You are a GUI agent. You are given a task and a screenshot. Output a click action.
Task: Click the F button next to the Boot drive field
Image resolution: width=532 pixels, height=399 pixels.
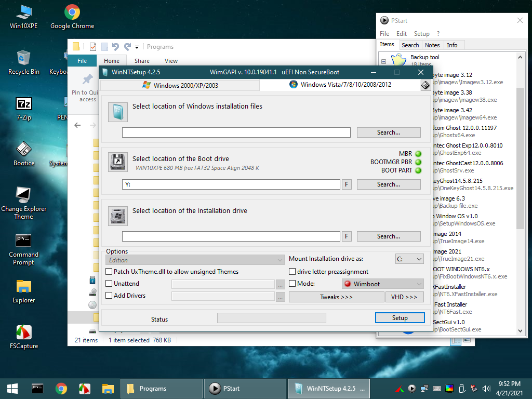[x=347, y=184]
